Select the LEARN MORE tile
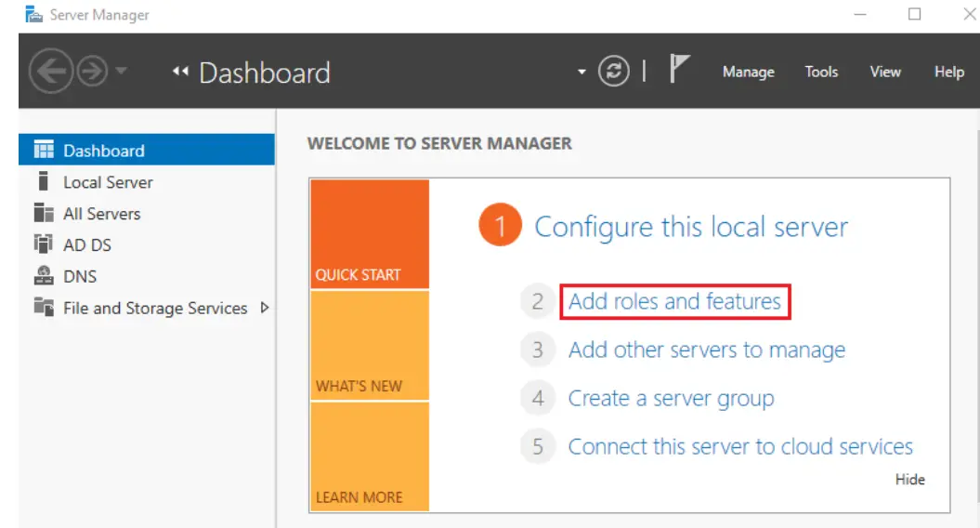Viewport: 980px width, 528px height. click(x=370, y=456)
